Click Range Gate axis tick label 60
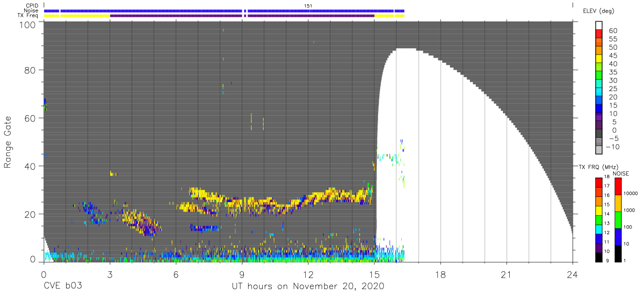Screen dimensions: 644x297 pos(30,118)
